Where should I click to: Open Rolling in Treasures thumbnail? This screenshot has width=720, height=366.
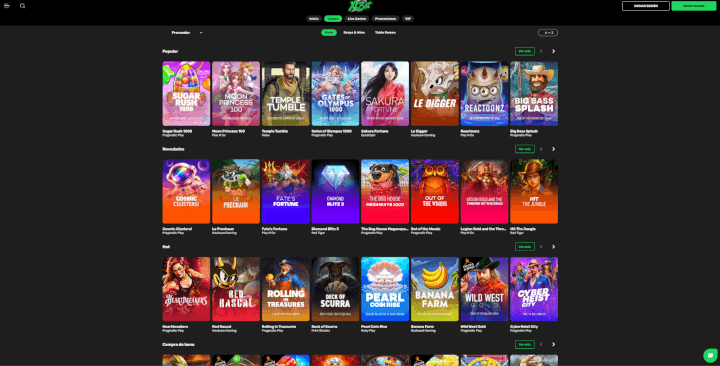coord(286,289)
